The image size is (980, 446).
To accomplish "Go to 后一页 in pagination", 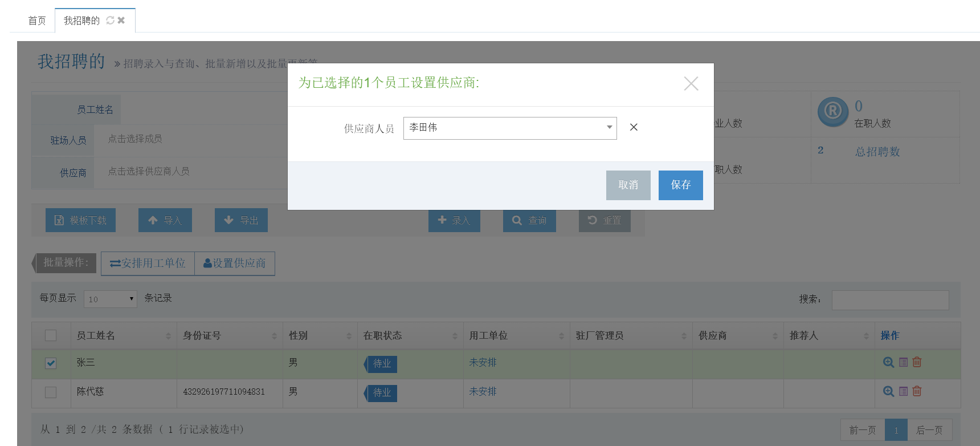I will pyautogui.click(x=929, y=430).
